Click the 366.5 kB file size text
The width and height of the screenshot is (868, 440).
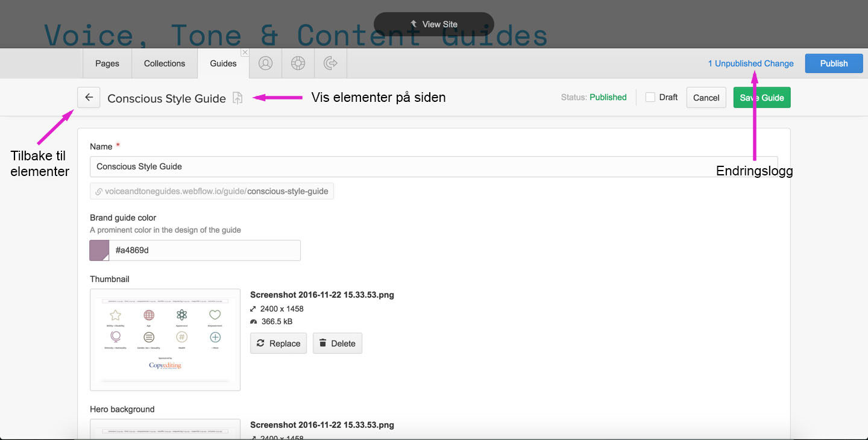277,321
